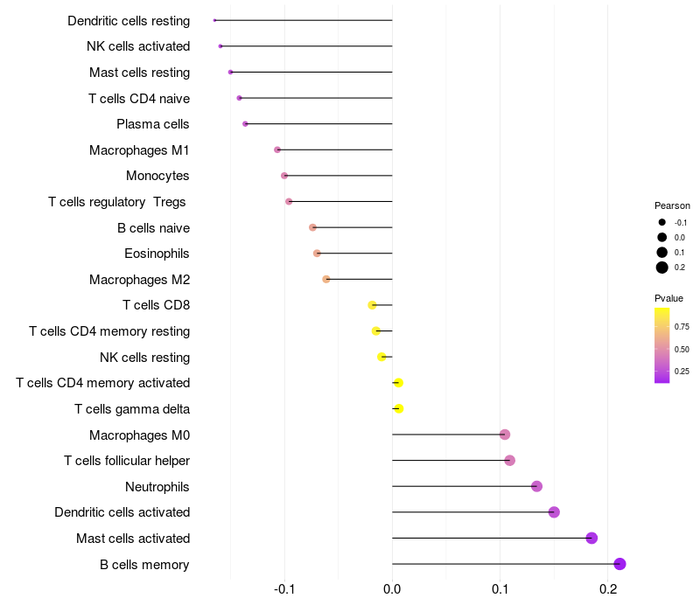
Task: Click the Plasma cells axis label
Action: pyautogui.click(x=153, y=124)
